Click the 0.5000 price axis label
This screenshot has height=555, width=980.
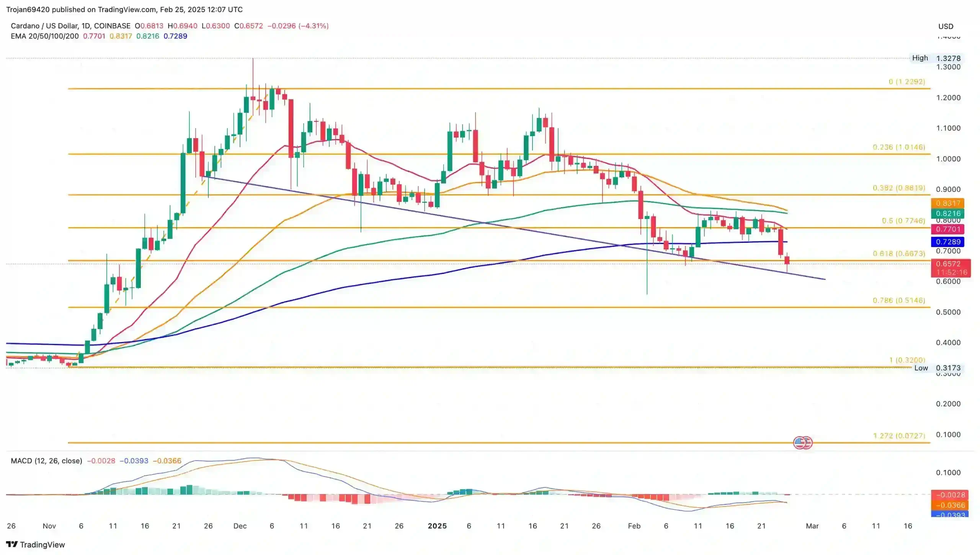(x=948, y=312)
